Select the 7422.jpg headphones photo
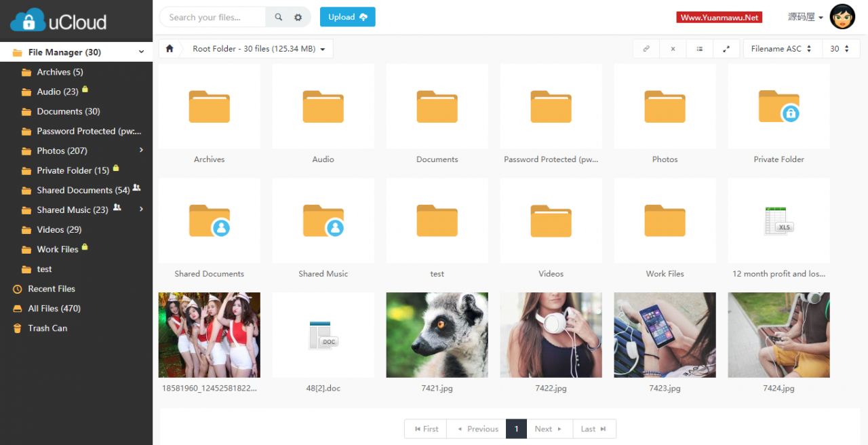 tap(551, 335)
